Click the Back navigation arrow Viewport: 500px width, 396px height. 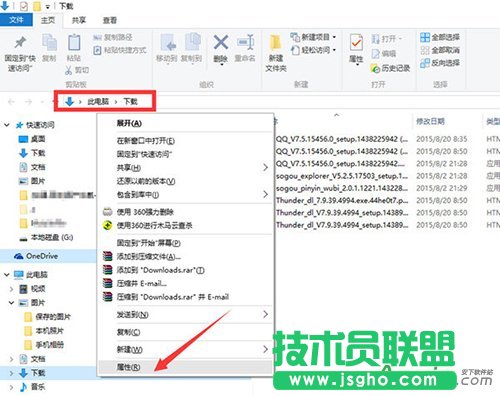click(x=11, y=102)
